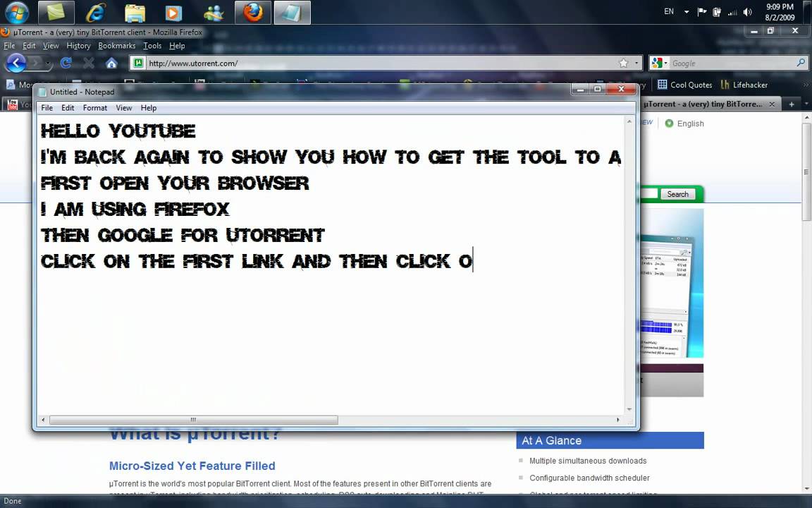The width and height of the screenshot is (812, 508).
Task: Bookmark this page with star icon
Action: tap(624, 64)
